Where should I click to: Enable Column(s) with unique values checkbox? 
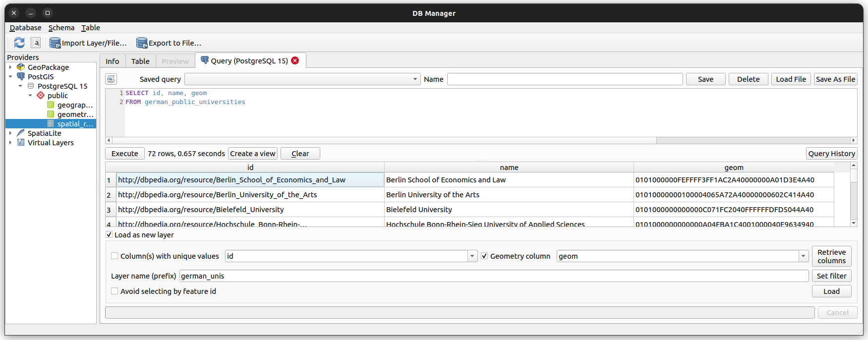tap(115, 256)
